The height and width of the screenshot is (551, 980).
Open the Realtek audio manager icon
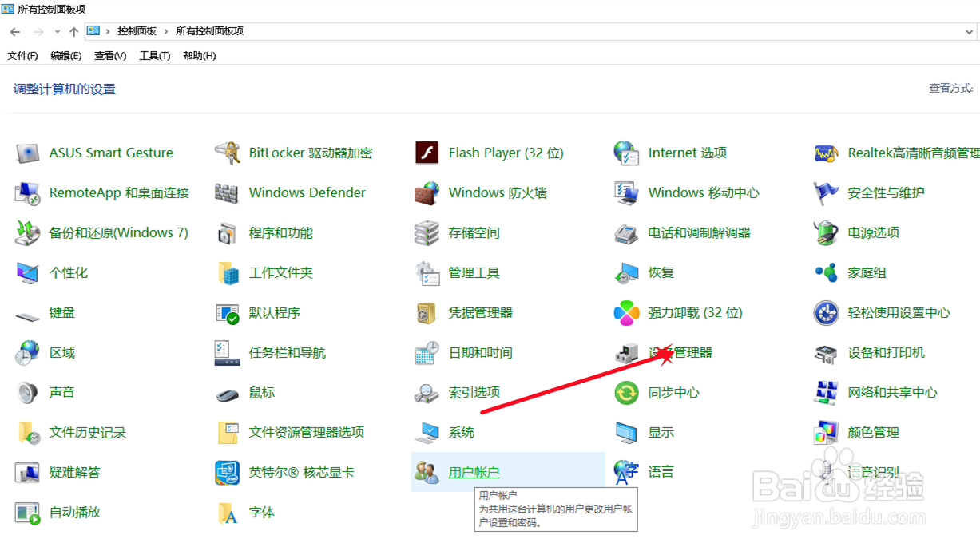(827, 153)
